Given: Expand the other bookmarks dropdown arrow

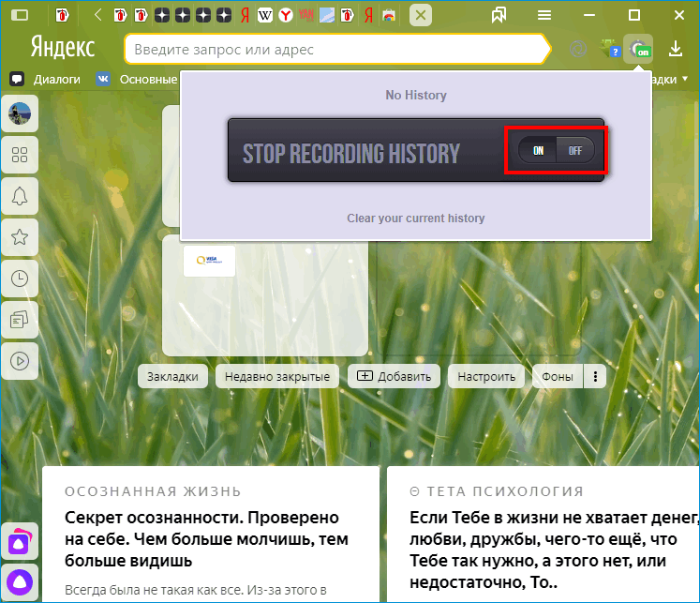Looking at the screenshot, I should 685,79.
